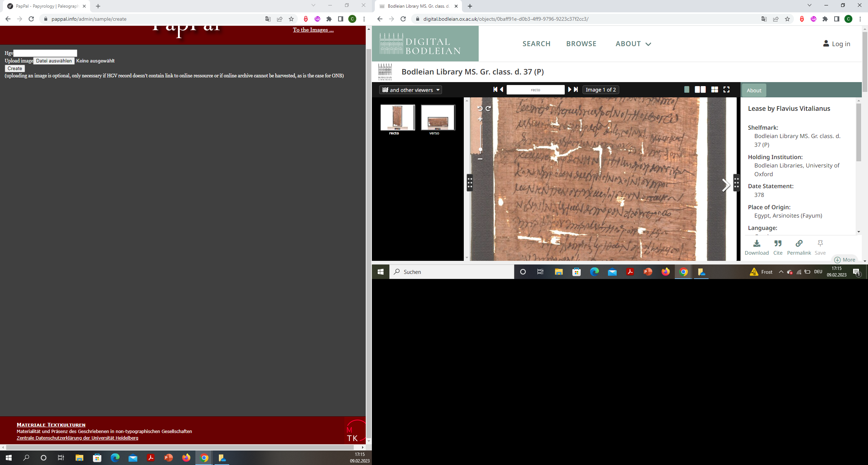The height and width of the screenshot is (465, 868).
Task: Click the Hgv input field
Action: (x=45, y=53)
